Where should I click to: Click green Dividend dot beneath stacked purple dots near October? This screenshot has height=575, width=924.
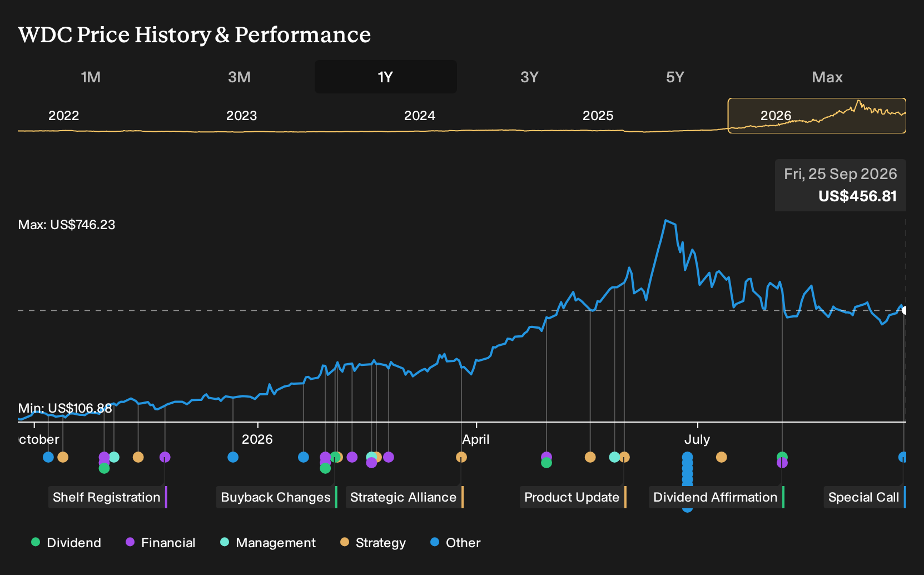coord(104,468)
